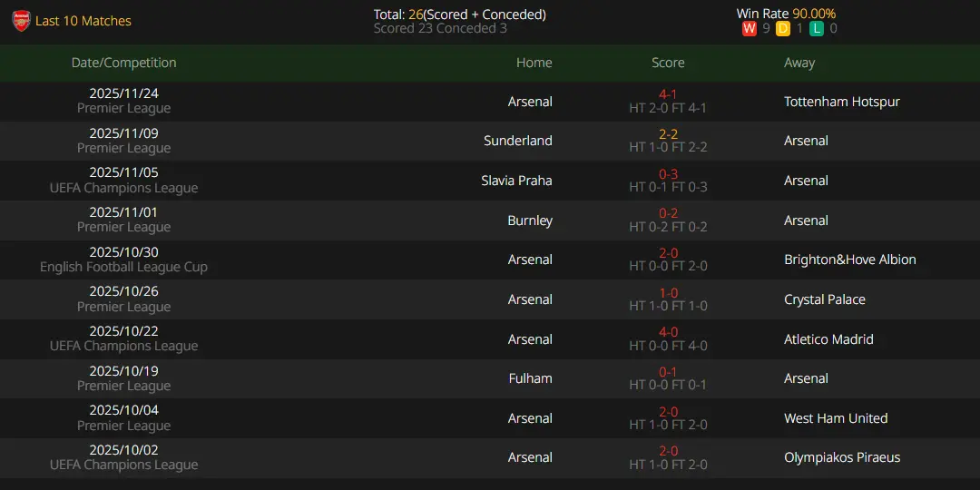Viewport: 980px width, 490px height.
Task: Click the Win Rate 90.00% text
Action: pyautogui.click(x=786, y=14)
